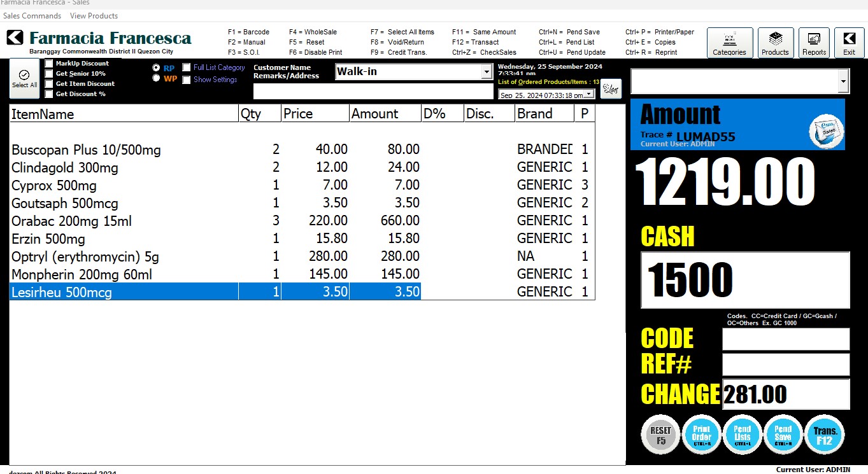Click the CASH amount input field
Screen dimensions: 868x474
(744, 280)
